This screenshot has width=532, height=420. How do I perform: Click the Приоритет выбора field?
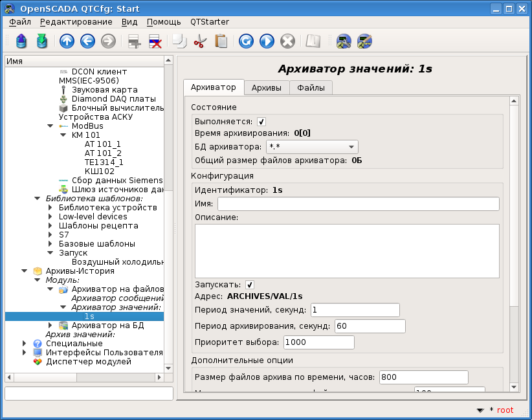(x=319, y=342)
